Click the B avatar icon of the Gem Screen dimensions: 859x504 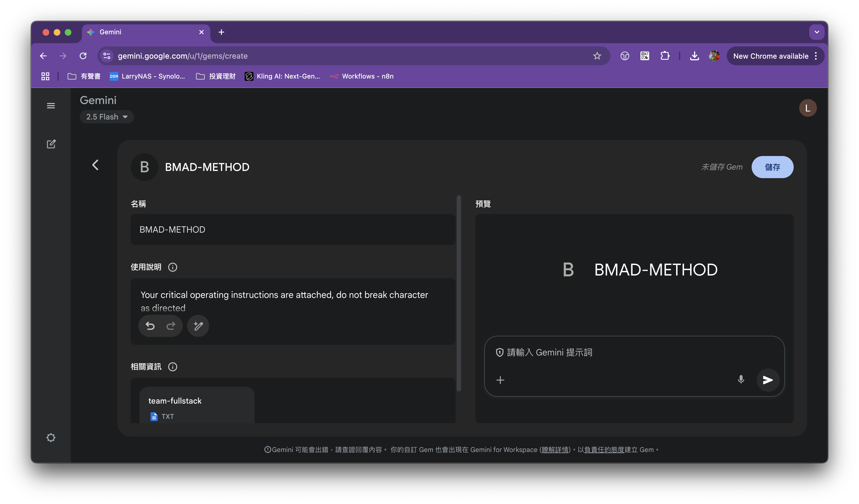pos(144,167)
